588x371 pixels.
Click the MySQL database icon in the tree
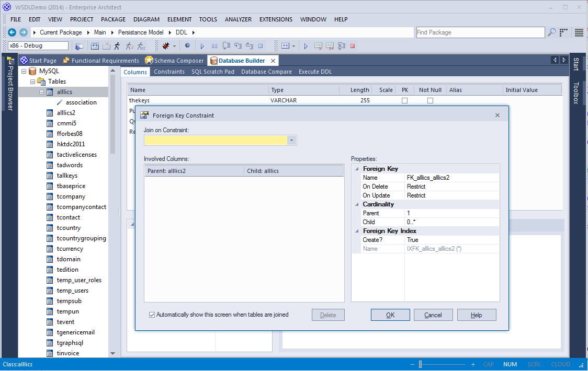pos(32,71)
